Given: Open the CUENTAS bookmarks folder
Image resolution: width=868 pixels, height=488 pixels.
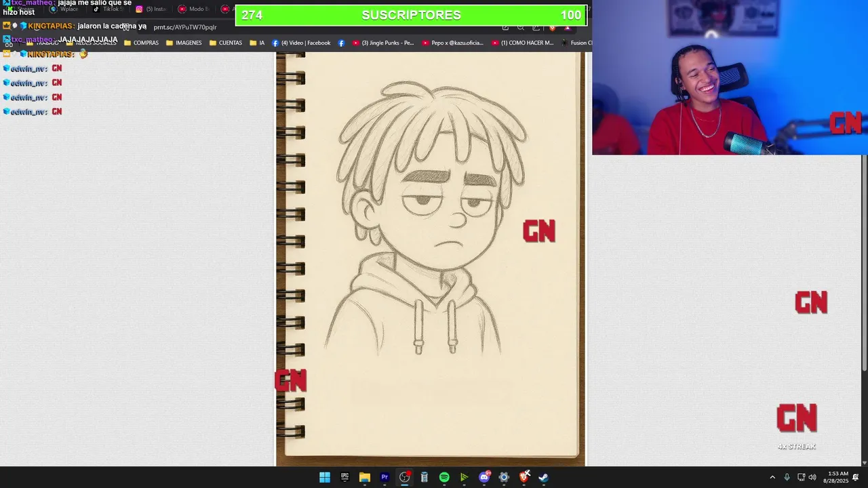Looking at the screenshot, I should pos(226,43).
